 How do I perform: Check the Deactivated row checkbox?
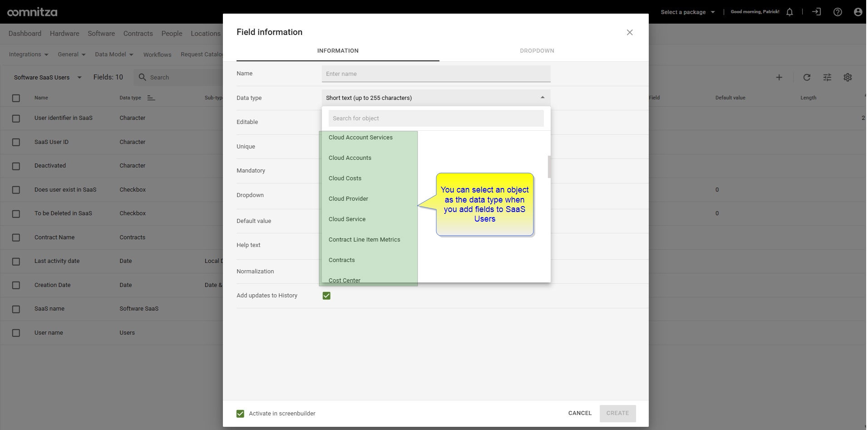pyautogui.click(x=16, y=166)
